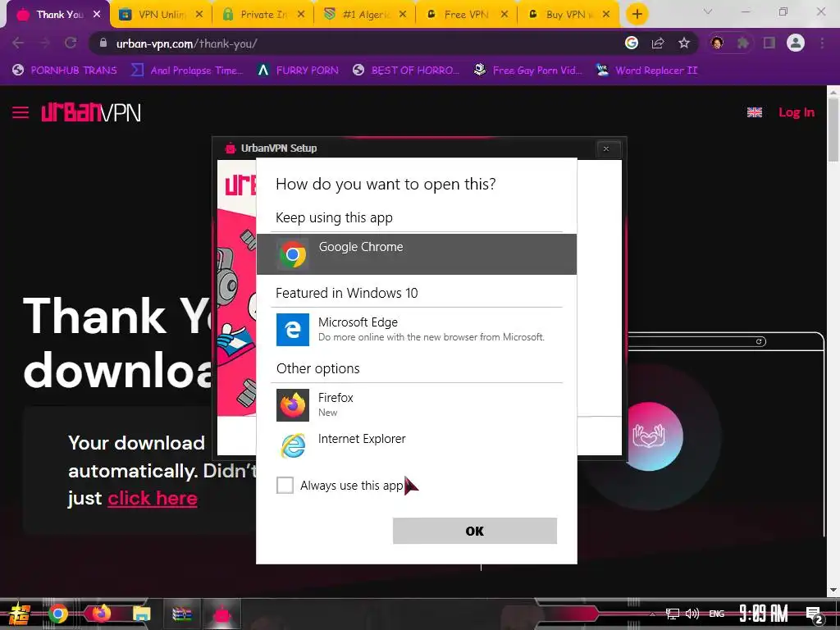Open Firefox from the taskbar
This screenshot has height=630, width=840.
tap(101, 614)
